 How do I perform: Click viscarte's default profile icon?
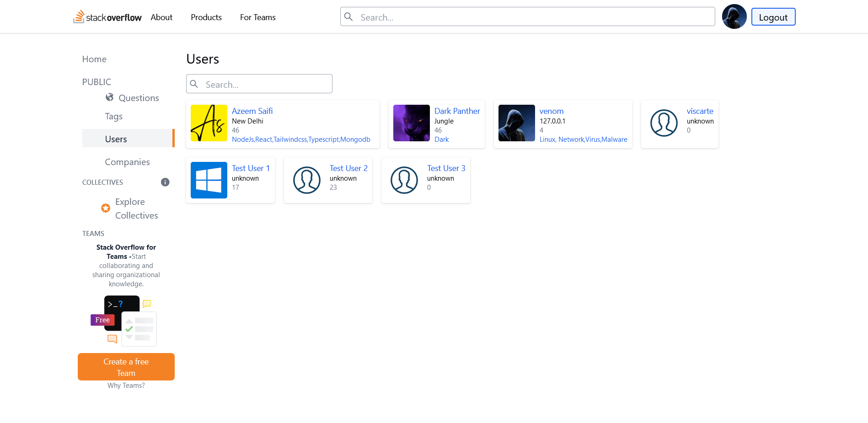pyautogui.click(x=664, y=123)
